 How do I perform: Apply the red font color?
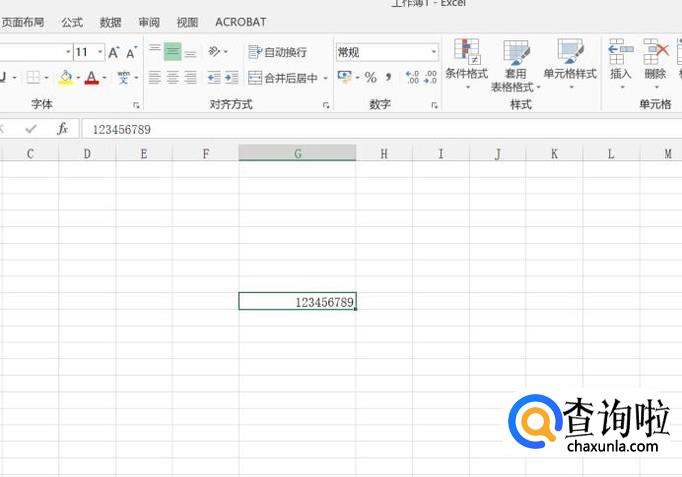tap(91, 78)
